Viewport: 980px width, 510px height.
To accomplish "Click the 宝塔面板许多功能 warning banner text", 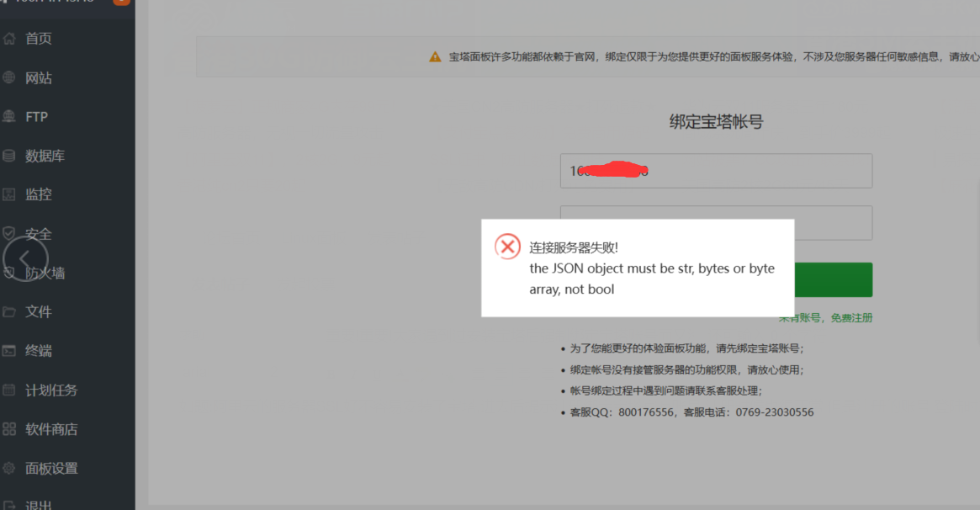I will (713, 57).
